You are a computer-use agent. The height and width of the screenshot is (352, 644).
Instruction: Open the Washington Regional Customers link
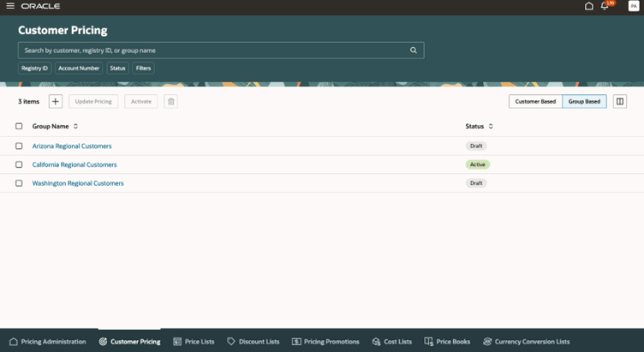click(78, 183)
